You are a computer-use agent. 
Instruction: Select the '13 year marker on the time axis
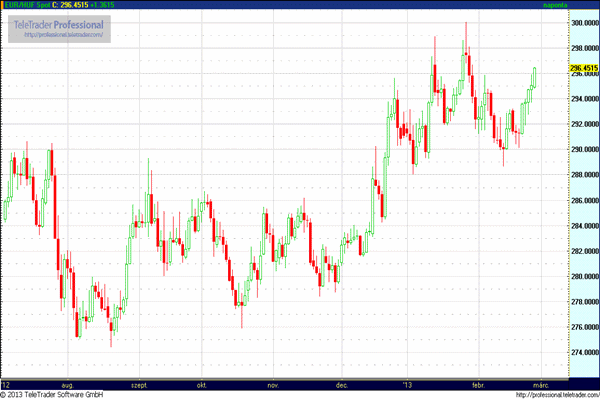[406, 384]
